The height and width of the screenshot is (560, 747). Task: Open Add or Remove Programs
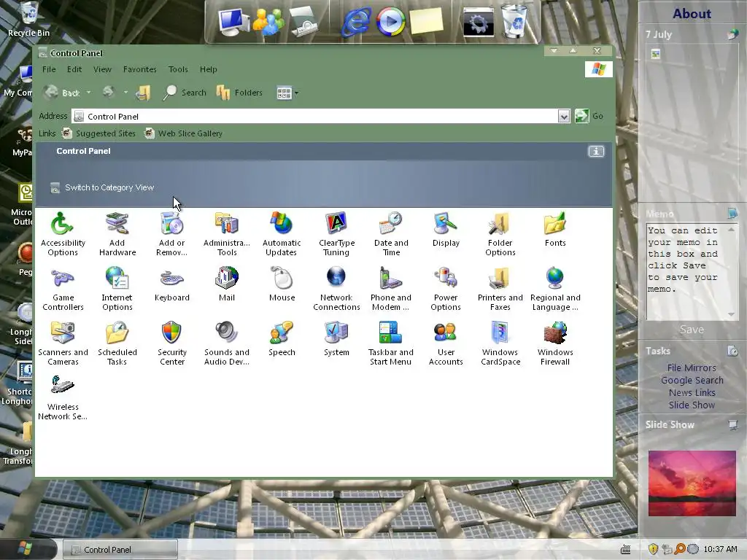pos(171,234)
